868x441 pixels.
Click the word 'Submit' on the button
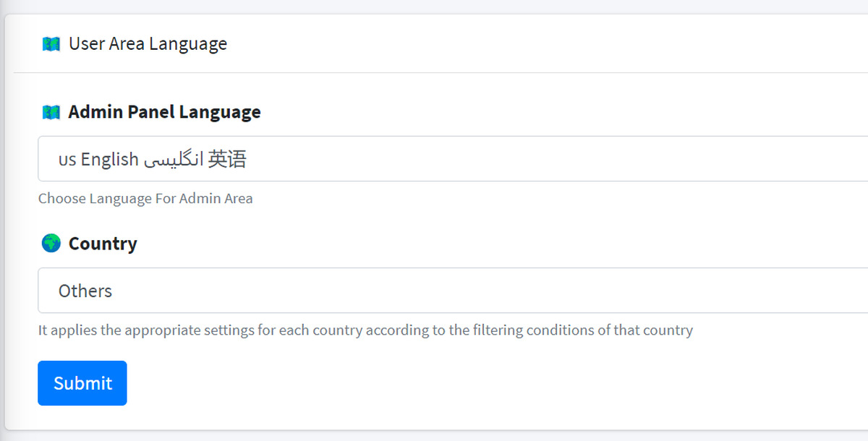pos(82,383)
